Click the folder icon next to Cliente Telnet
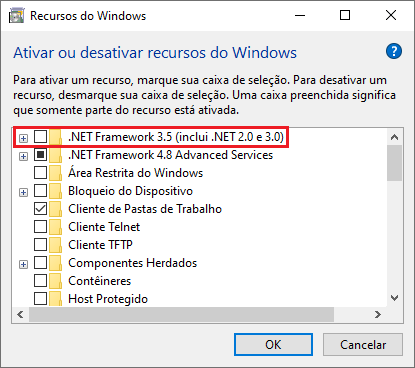This screenshot has width=415, height=368. point(55,227)
